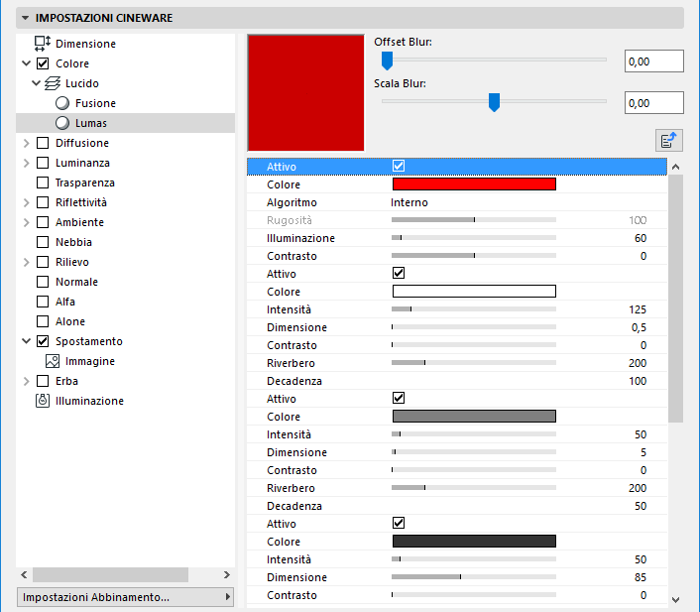Select the Lumas sphere icon
The height and width of the screenshot is (612, 700).
coord(62,123)
